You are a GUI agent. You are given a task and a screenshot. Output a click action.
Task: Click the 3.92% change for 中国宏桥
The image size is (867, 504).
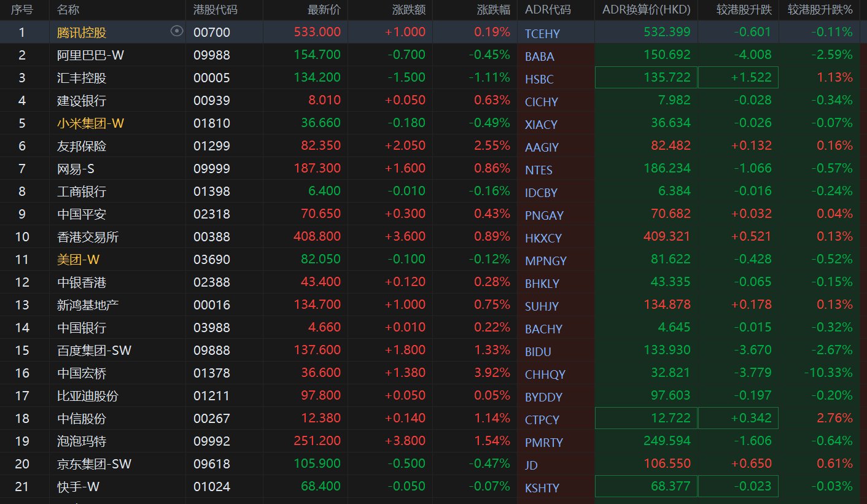coord(492,373)
